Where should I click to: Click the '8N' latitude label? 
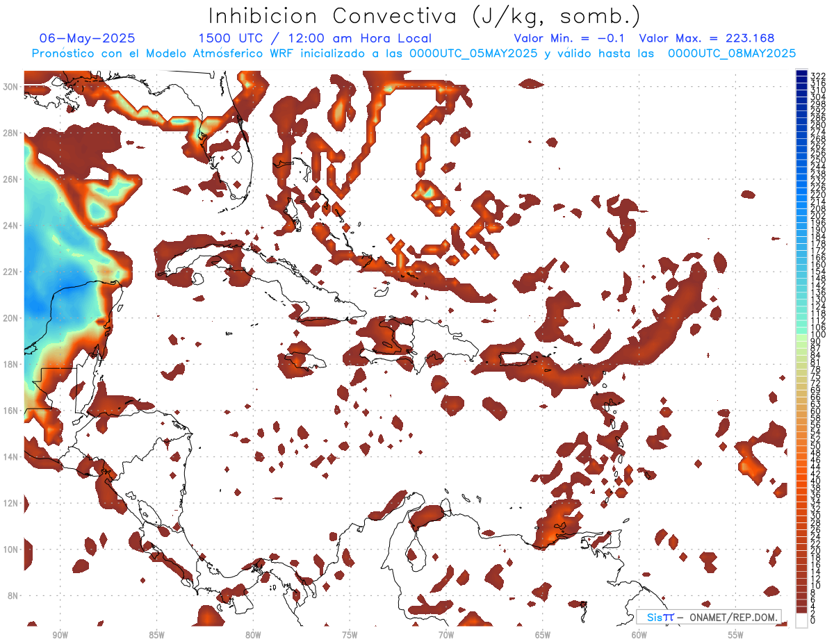[x=14, y=595]
